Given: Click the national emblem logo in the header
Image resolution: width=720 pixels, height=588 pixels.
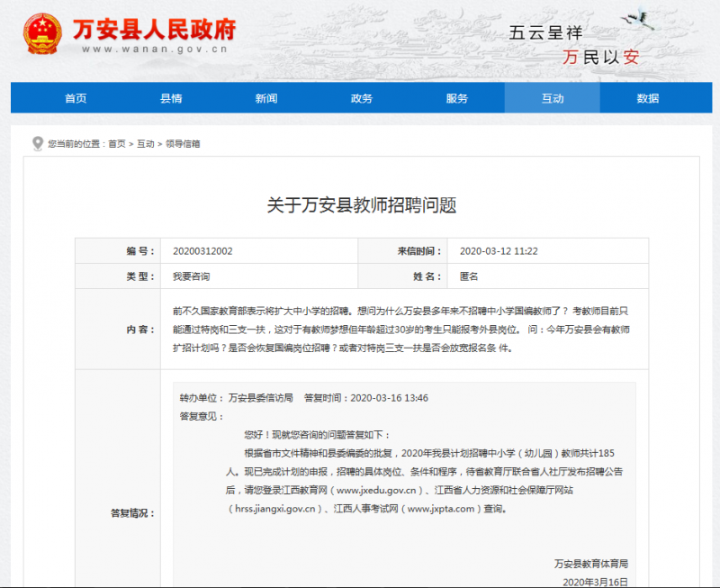Looking at the screenshot, I should (x=41, y=34).
